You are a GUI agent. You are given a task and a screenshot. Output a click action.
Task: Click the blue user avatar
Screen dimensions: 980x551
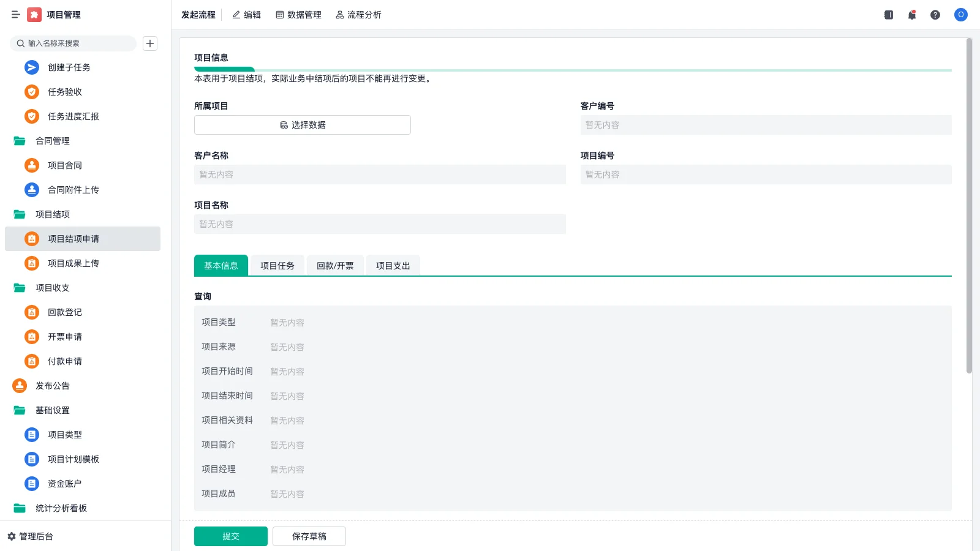pyautogui.click(x=960, y=15)
